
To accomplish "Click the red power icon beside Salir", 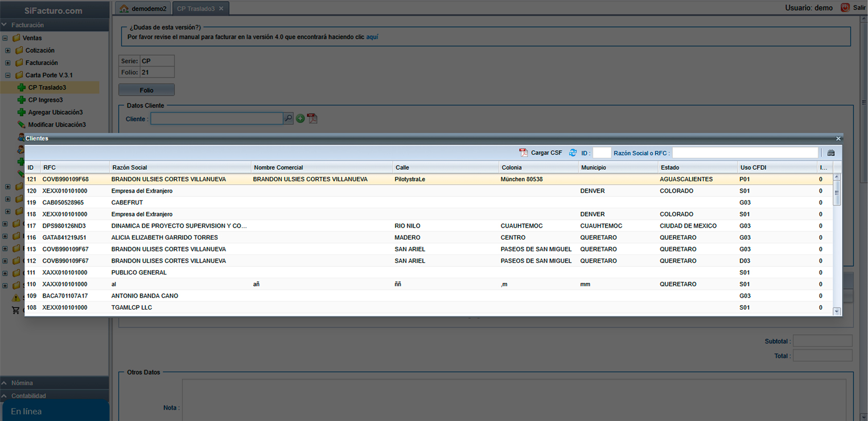I will tap(845, 8).
